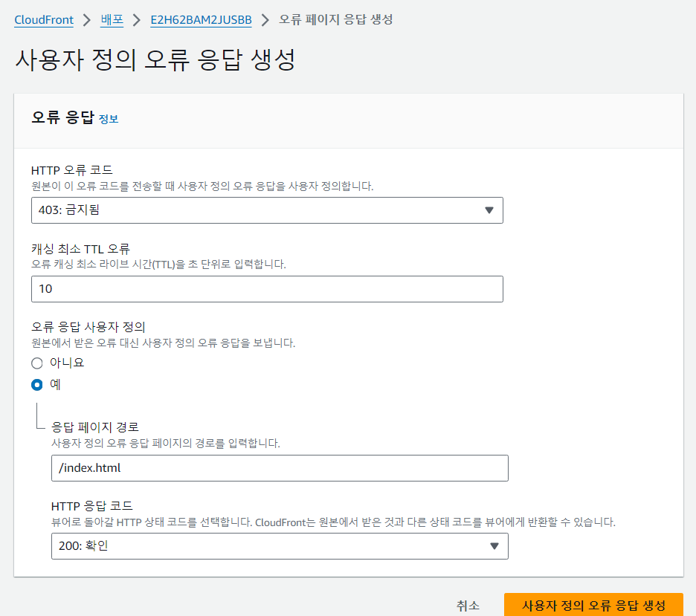Select the 아니요 radio option

click(37, 363)
